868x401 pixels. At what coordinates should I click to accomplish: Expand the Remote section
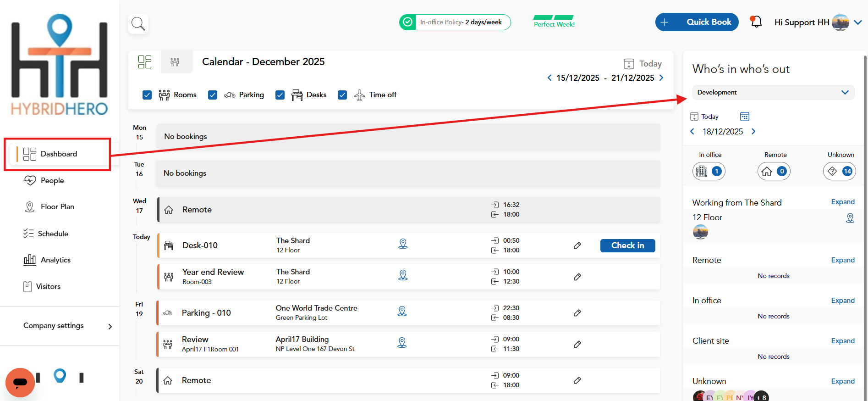[x=843, y=260]
